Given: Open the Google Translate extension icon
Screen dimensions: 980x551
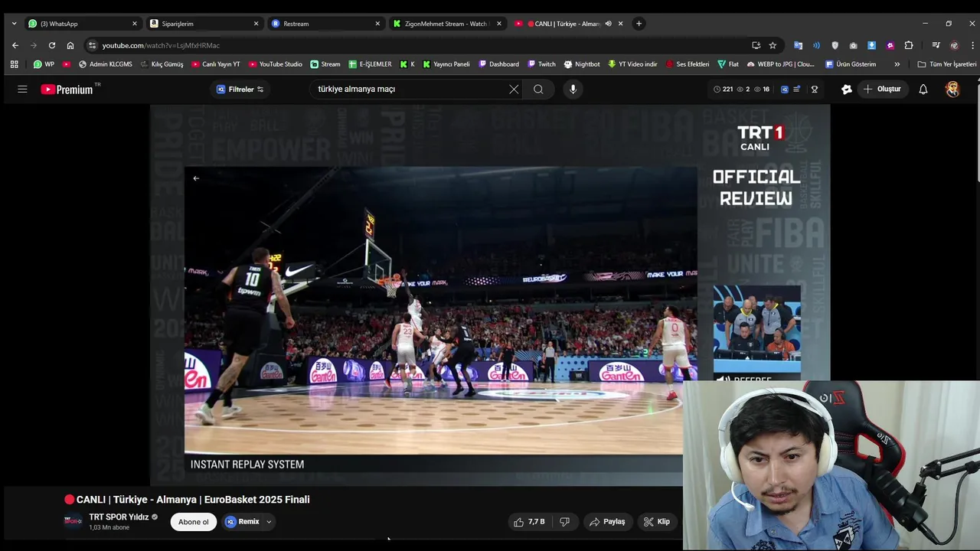Looking at the screenshot, I should pos(798,45).
